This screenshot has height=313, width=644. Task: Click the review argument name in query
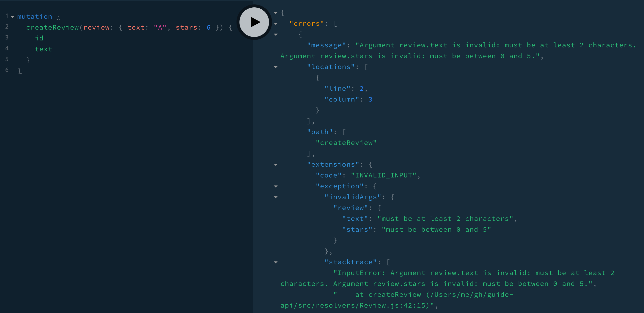tap(97, 27)
